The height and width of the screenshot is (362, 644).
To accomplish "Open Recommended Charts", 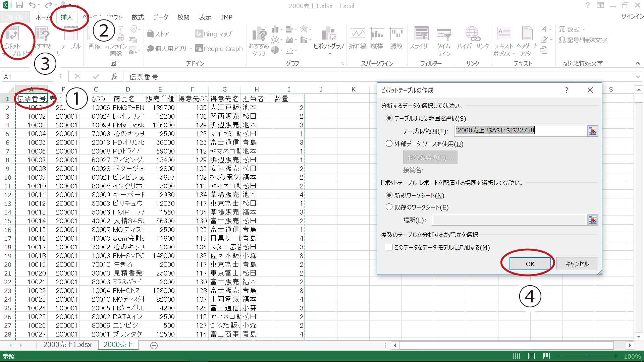I will coord(259,42).
